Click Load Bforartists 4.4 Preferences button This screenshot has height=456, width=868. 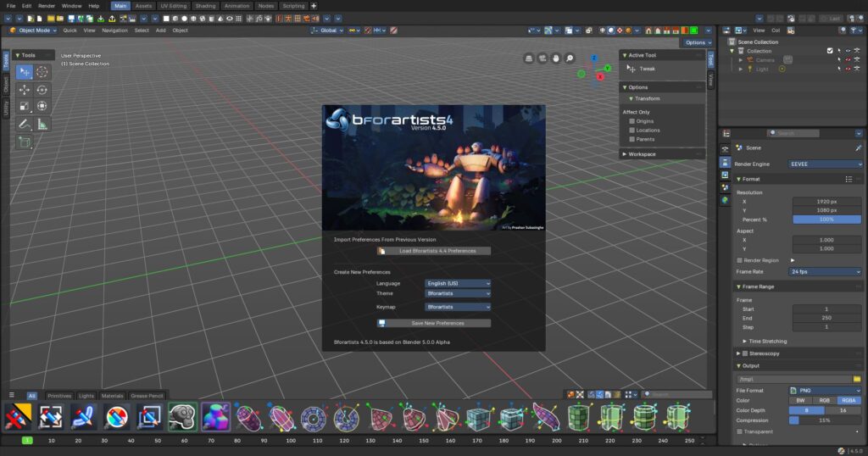pos(433,251)
